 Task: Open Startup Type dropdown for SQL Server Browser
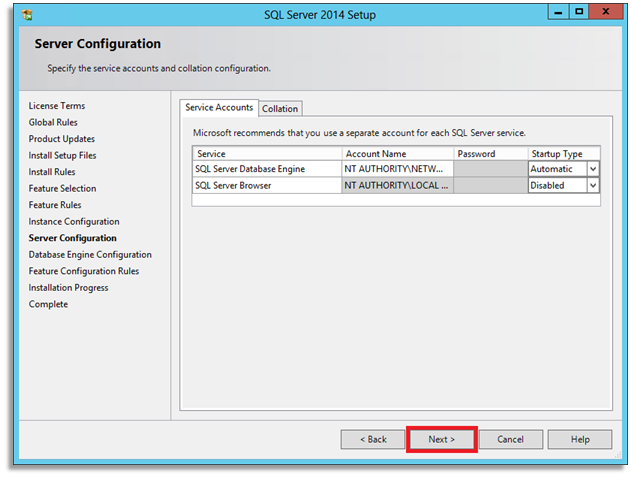point(593,185)
